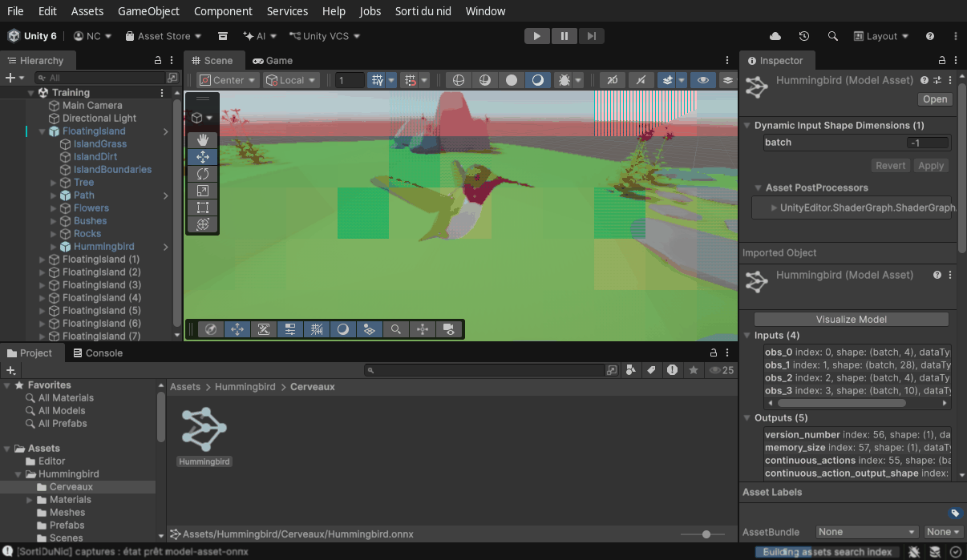Toggle scene visibility eye icon

pos(703,80)
